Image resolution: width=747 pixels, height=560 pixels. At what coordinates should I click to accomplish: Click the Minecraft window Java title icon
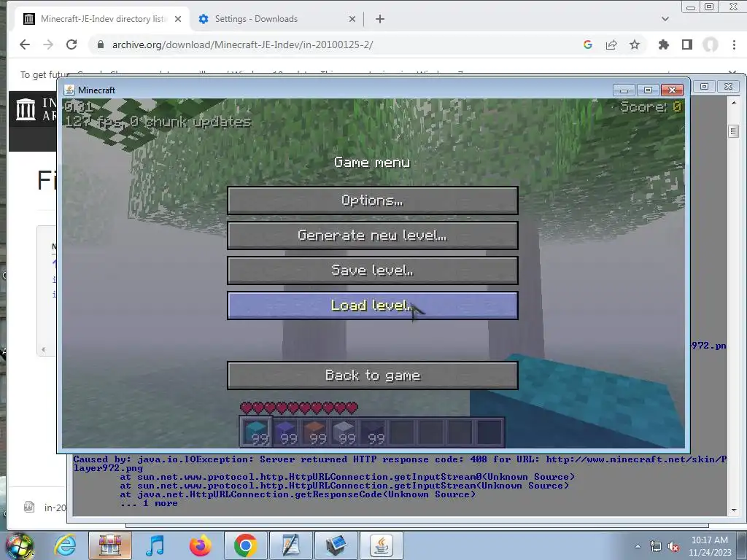pyautogui.click(x=69, y=90)
